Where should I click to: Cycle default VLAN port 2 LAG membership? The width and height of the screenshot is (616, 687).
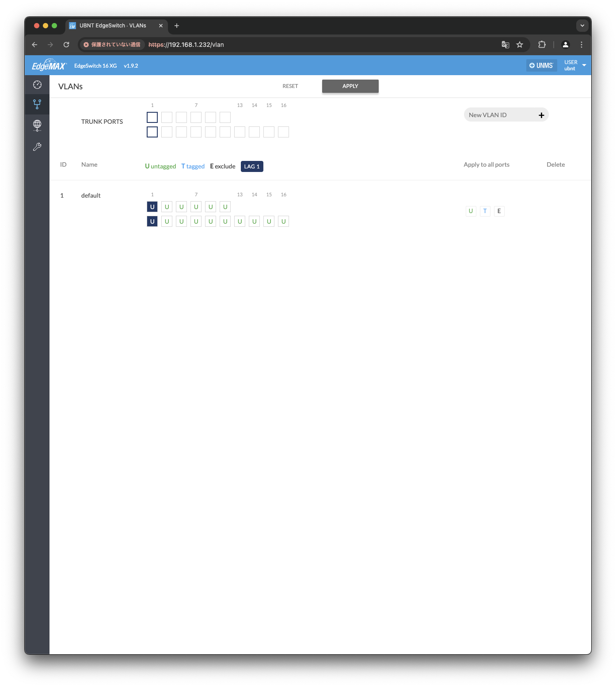[x=152, y=221]
